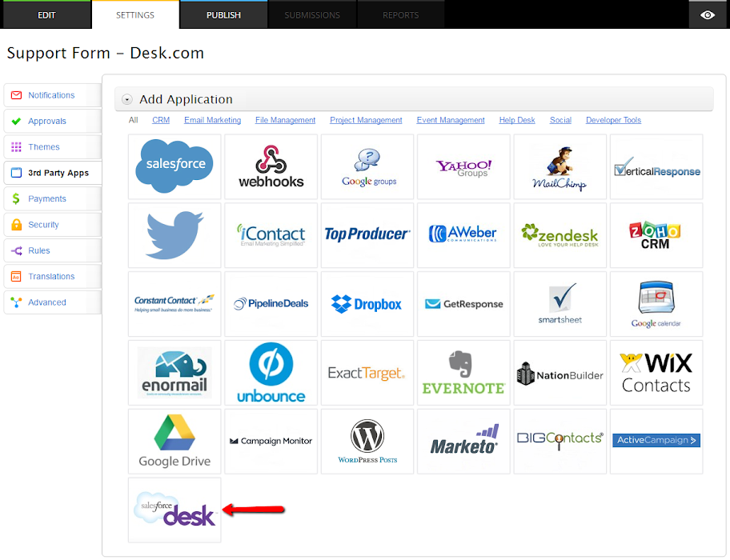Select the enormail app tile
The width and height of the screenshot is (730, 560).
click(174, 373)
